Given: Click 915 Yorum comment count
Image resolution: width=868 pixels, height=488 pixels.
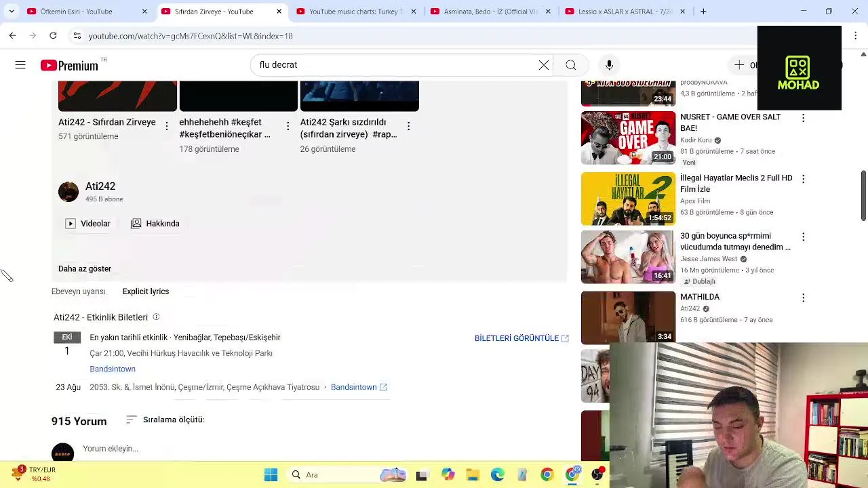Looking at the screenshot, I should [x=79, y=421].
